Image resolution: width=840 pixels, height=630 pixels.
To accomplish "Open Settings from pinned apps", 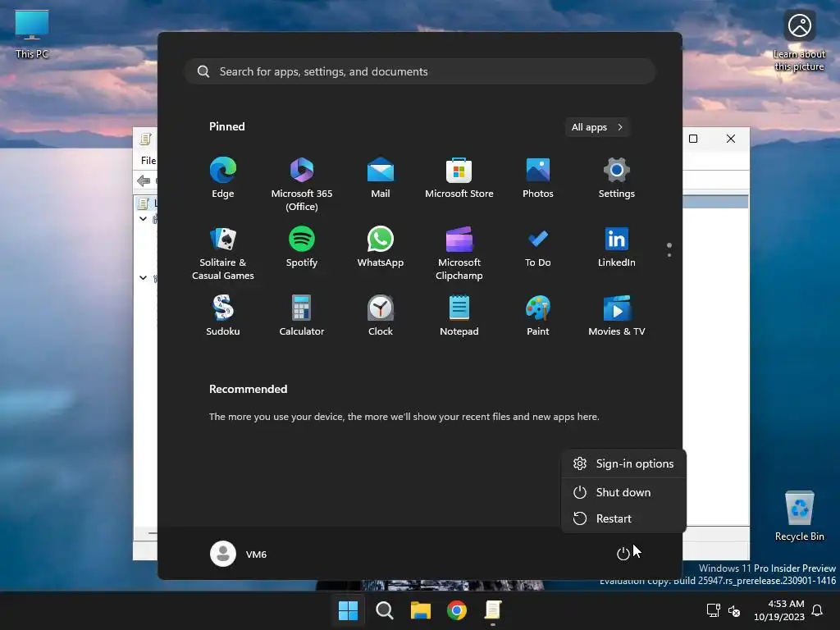I will tap(617, 178).
